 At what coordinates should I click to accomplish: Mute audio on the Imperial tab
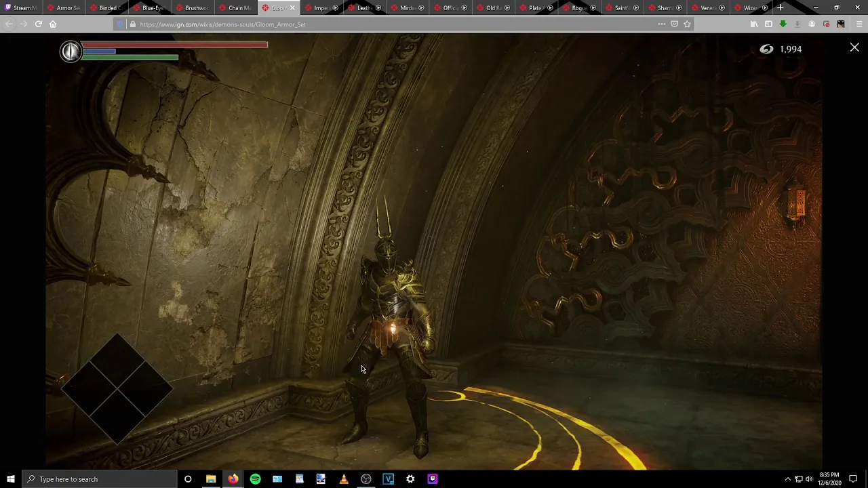coord(336,8)
